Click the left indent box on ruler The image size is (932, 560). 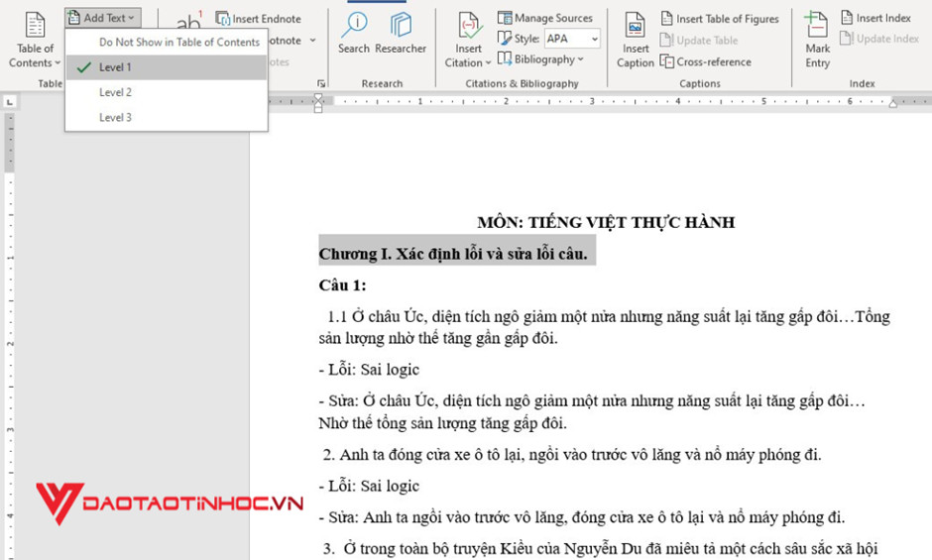318,109
